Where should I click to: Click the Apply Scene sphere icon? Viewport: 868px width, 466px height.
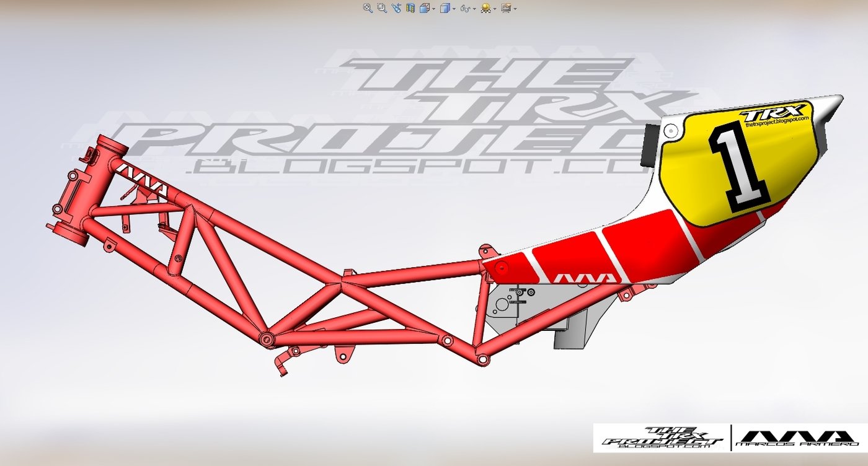(x=487, y=8)
